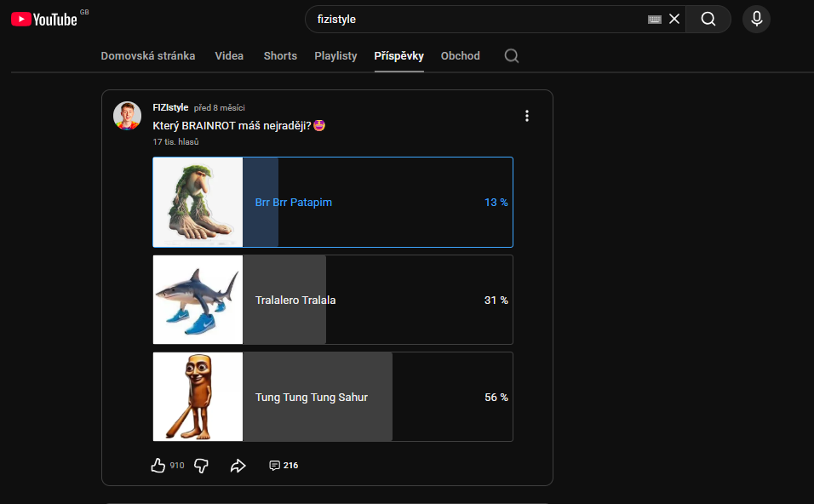Screen dimensions: 814x504
Task: Start voice search with microphone icon
Action: [x=756, y=19]
